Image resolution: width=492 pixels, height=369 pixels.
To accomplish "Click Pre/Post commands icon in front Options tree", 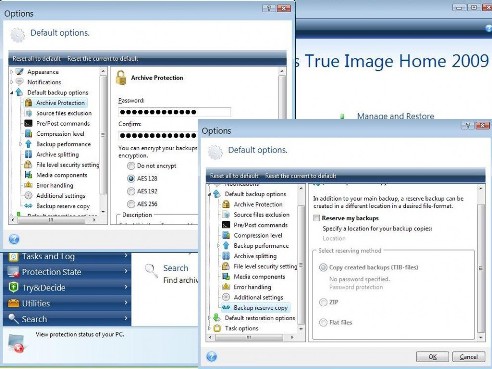I will [226, 225].
